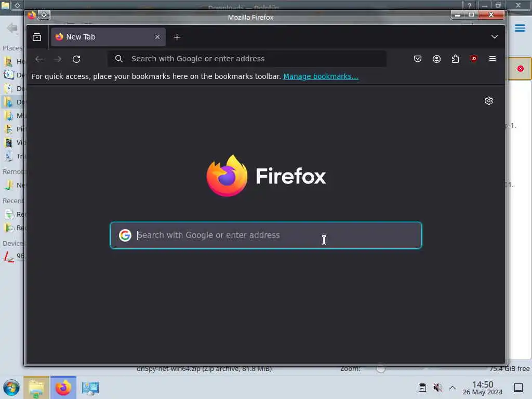This screenshot has height=399, width=532.
Task: Click the magnifier icon in address bar
Action: coord(119,59)
